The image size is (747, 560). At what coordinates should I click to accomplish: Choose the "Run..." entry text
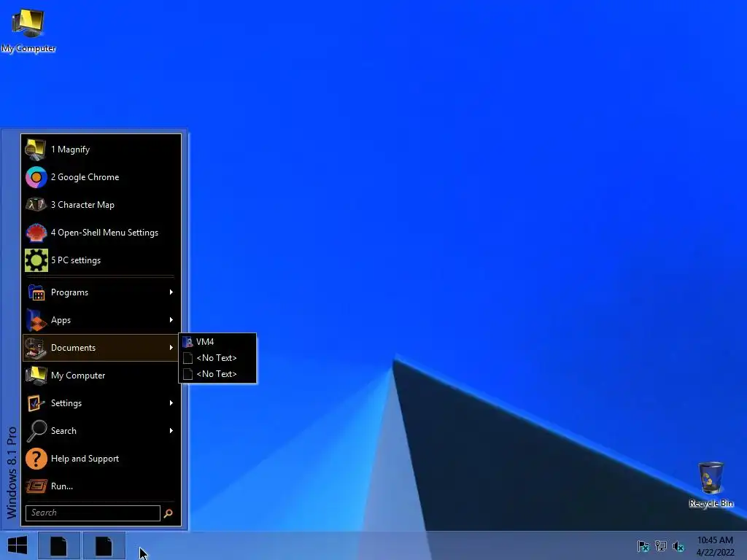(x=62, y=486)
